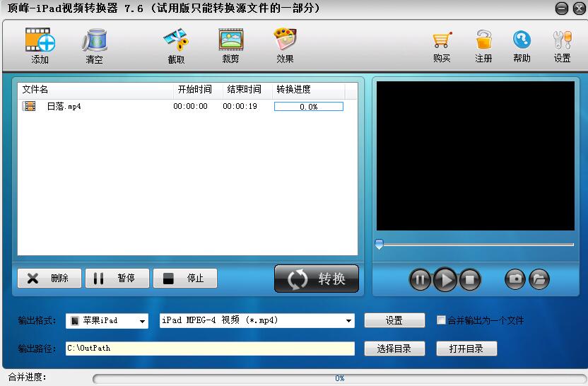Click the 打开目录 (Open folder) button
This screenshot has height=386, width=588.
click(x=466, y=349)
